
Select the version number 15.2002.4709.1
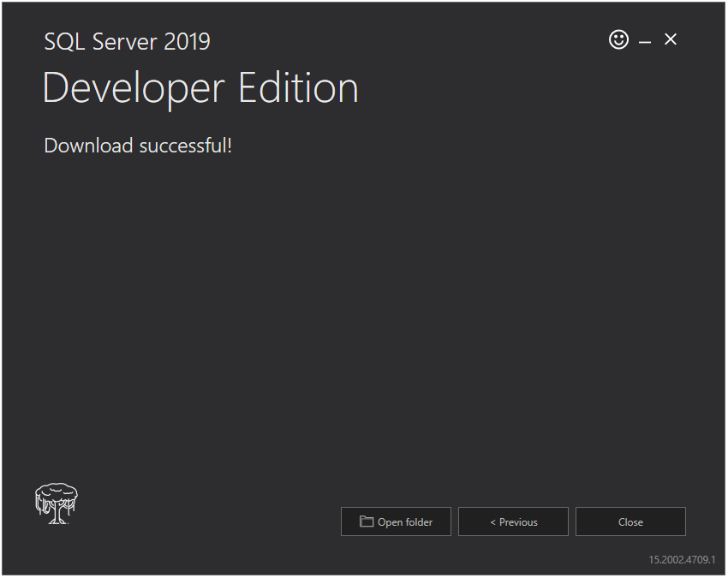(682, 559)
